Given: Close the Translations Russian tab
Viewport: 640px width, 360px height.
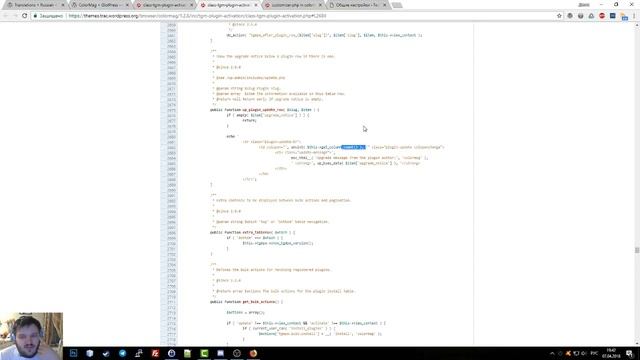Looking at the screenshot, I should point(62,5).
